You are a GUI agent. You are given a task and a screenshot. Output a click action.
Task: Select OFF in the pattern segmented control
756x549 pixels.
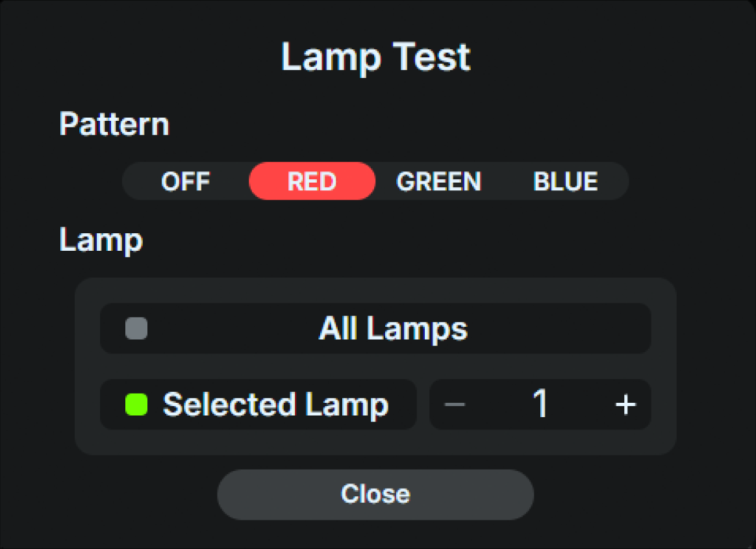click(186, 182)
